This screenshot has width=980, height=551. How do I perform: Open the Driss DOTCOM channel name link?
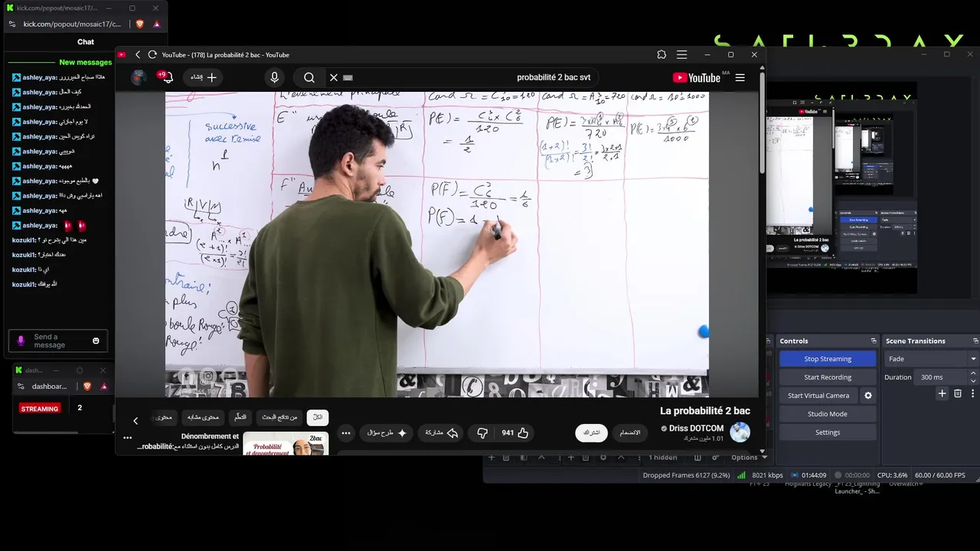click(696, 429)
